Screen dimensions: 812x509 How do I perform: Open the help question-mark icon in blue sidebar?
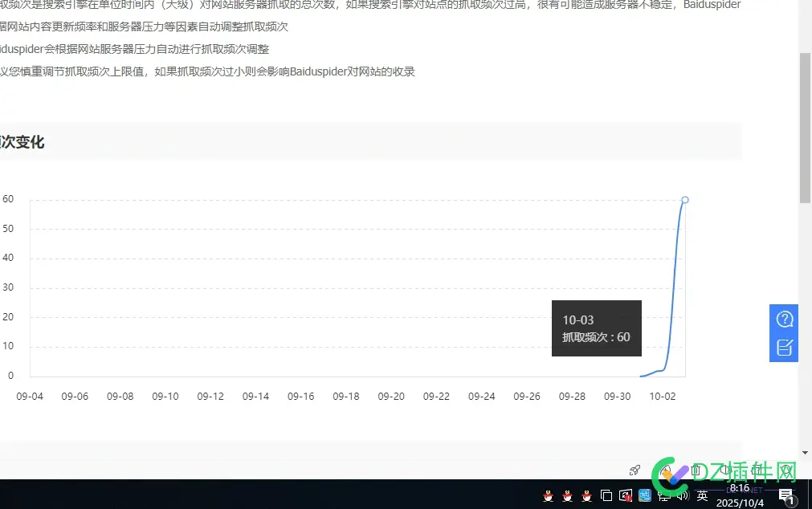coord(784,319)
